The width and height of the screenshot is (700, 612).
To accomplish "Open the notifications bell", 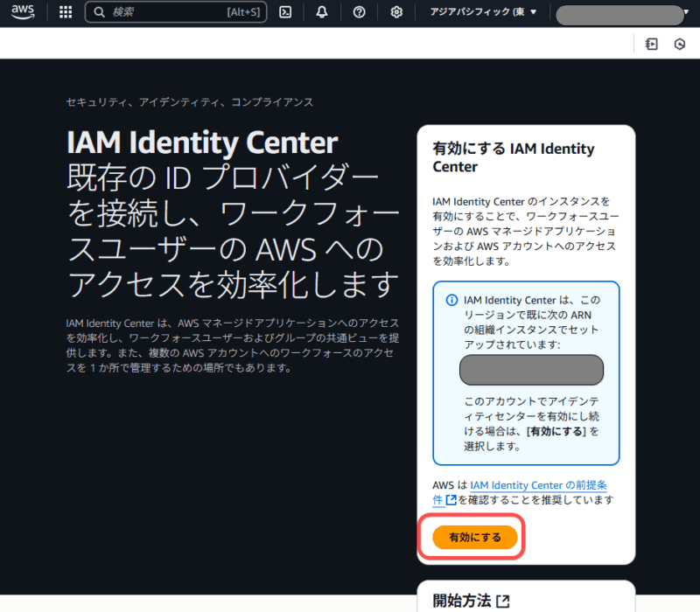I will [322, 12].
